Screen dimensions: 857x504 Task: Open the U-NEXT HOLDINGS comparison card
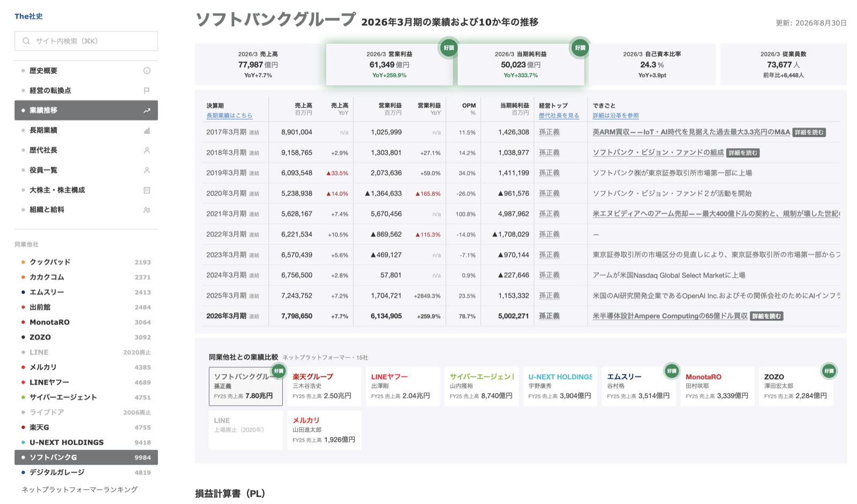pyautogui.click(x=560, y=386)
